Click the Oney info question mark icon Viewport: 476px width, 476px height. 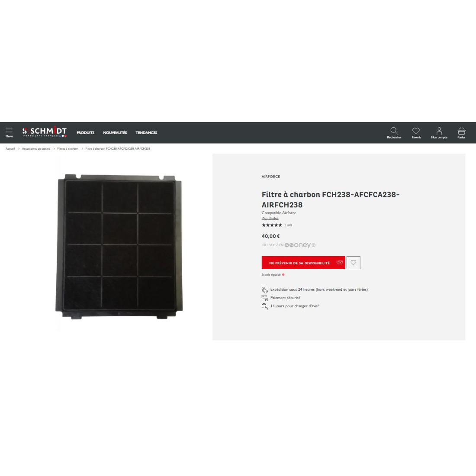[314, 245]
